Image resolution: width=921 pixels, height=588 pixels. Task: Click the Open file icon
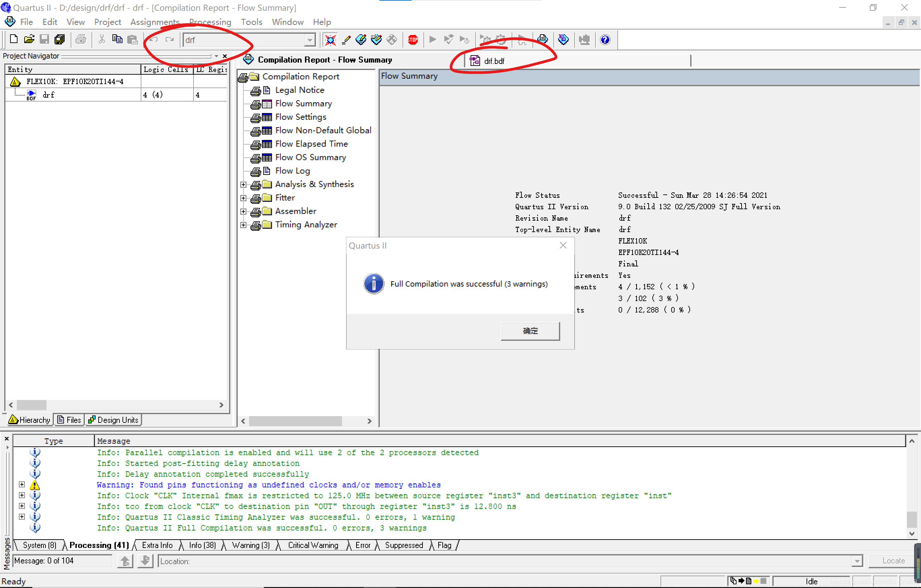point(29,39)
